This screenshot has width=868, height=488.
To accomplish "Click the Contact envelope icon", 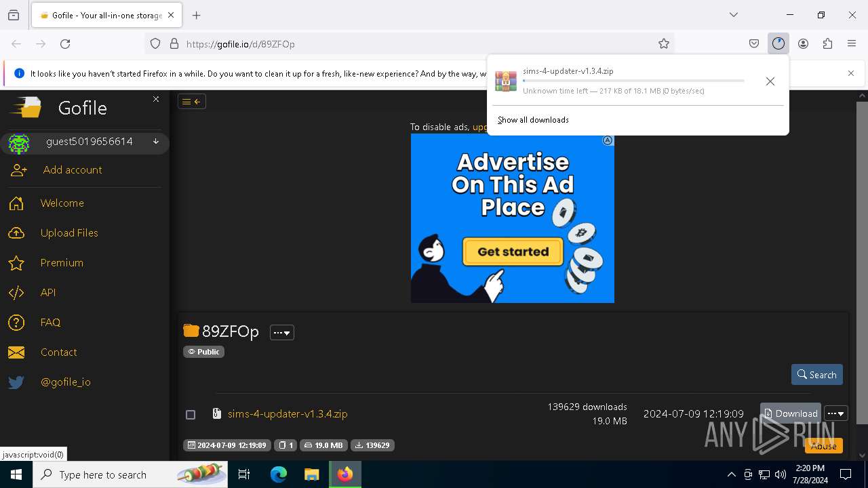I will click(x=16, y=352).
